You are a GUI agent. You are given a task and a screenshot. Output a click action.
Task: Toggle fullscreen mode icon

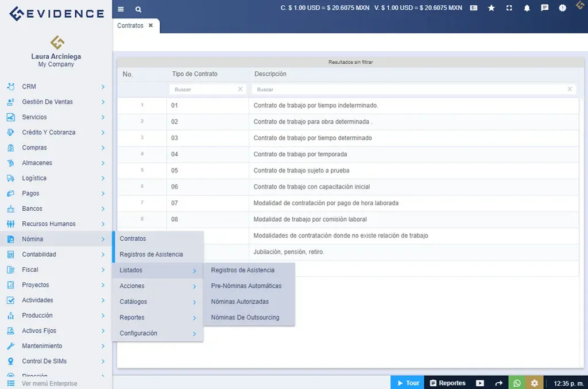(509, 8)
